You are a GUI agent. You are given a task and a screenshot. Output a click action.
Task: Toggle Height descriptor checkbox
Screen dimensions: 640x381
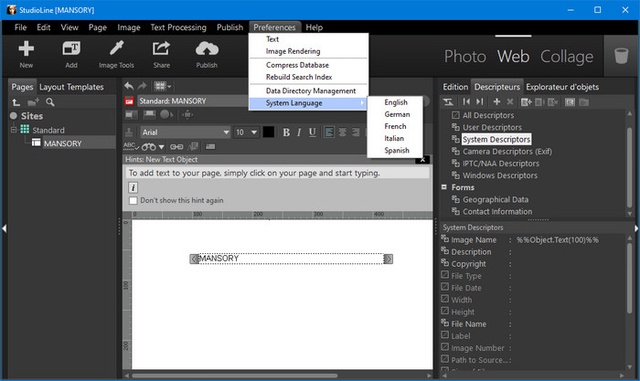(445, 311)
